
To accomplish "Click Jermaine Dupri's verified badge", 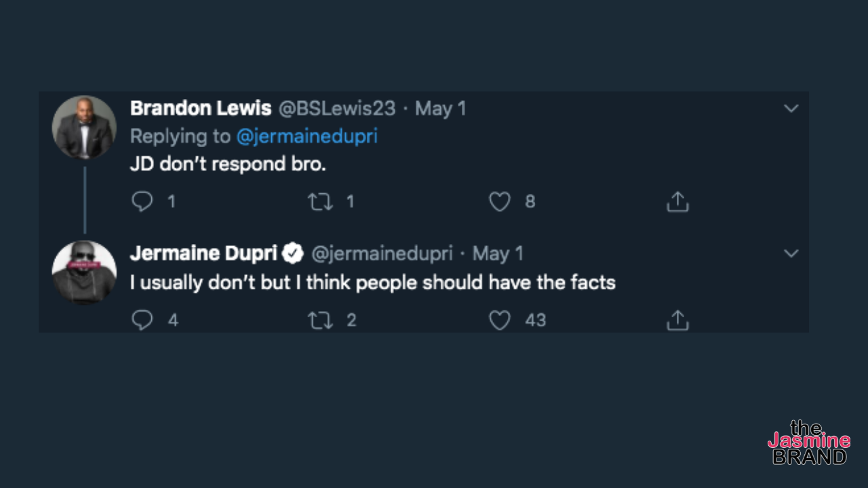I will pos(293,253).
